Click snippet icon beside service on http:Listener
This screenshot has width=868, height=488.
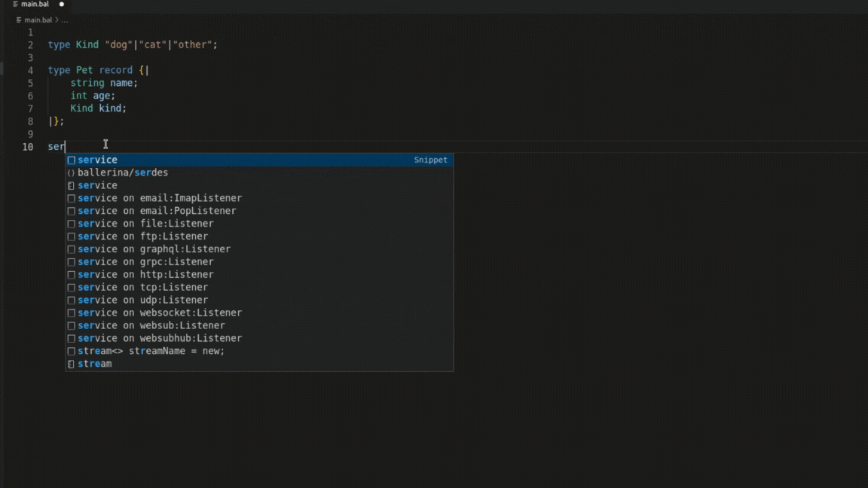pyautogui.click(x=71, y=274)
